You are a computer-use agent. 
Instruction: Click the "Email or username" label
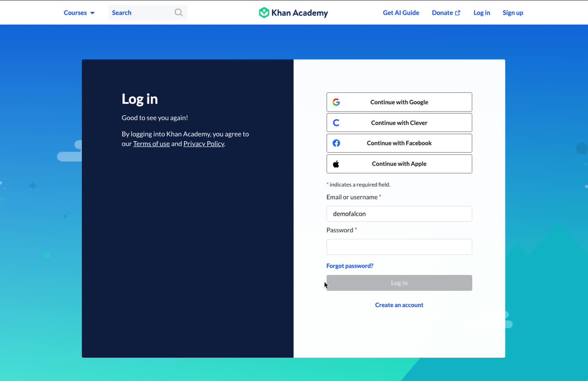[x=352, y=197]
